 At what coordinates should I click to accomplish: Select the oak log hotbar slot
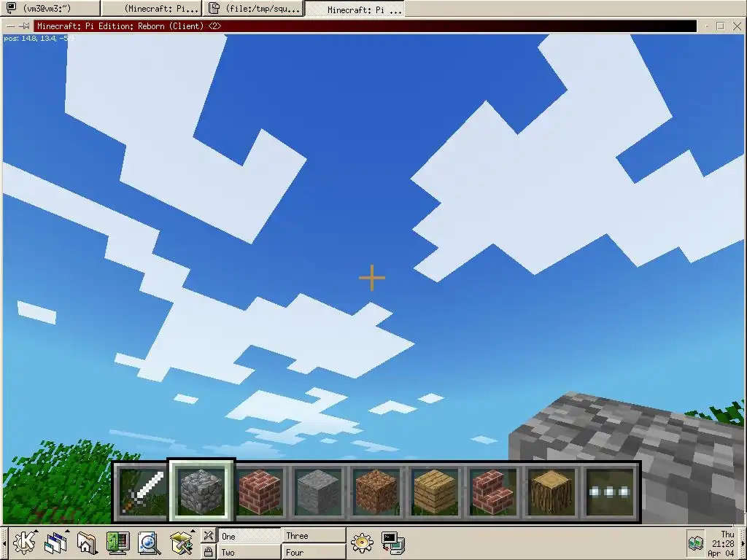pos(551,491)
